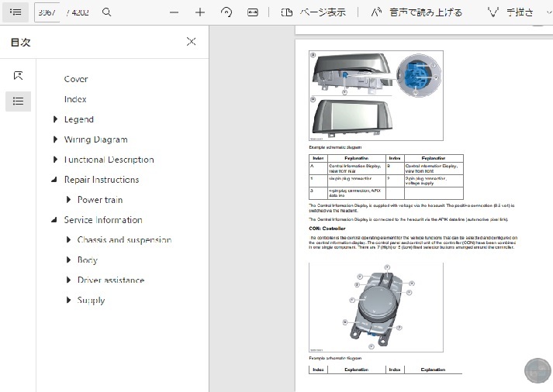This screenshot has height=392, width=553.
Task: Select the 手描き draw tool
Action: [x=510, y=12]
